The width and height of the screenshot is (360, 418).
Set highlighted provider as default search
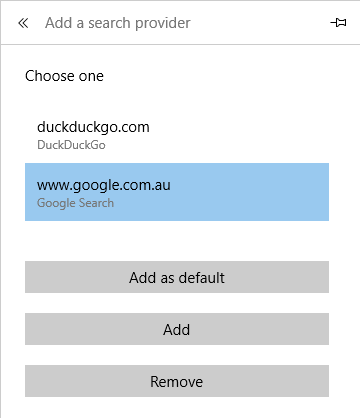pyautogui.click(x=177, y=277)
